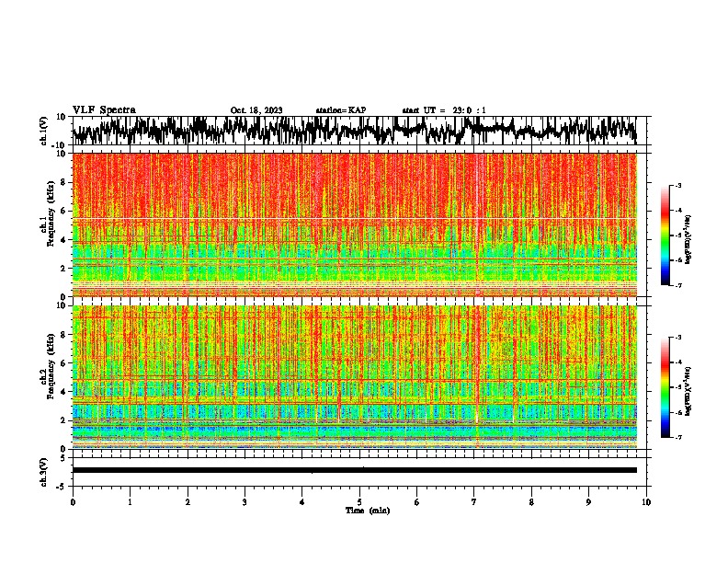Click time axis tick label "7"

(x=474, y=502)
